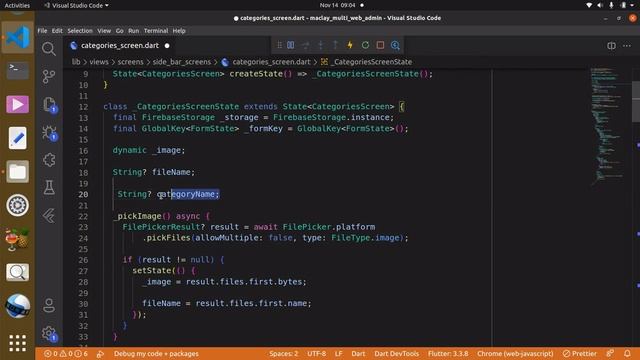
Task: Change language mode via Dart status item
Action: pyautogui.click(x=358, y=353)
